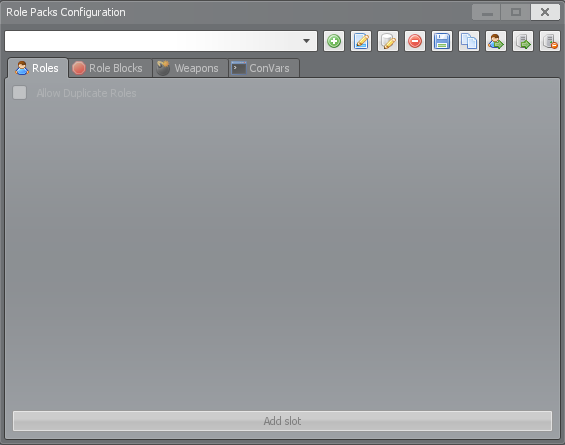Viewport: 565px width, 445px height.
Task: Click the Allow Duplicate Roles label
Action: coord(86,93)
